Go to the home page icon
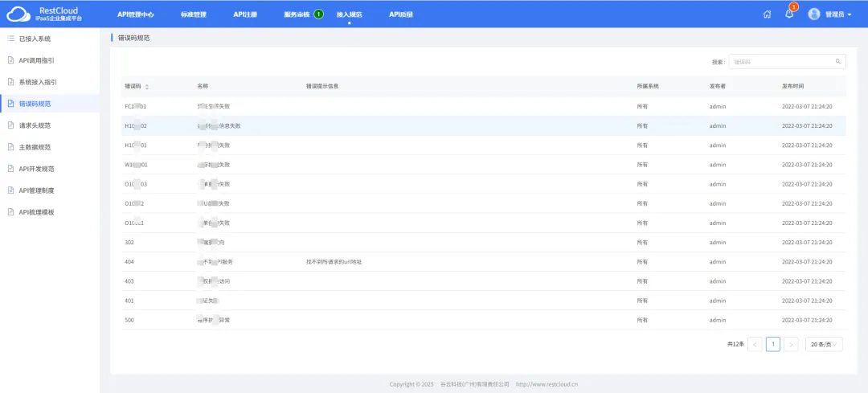The width and height of the screenshot is (868, 393). coord(767,14)
